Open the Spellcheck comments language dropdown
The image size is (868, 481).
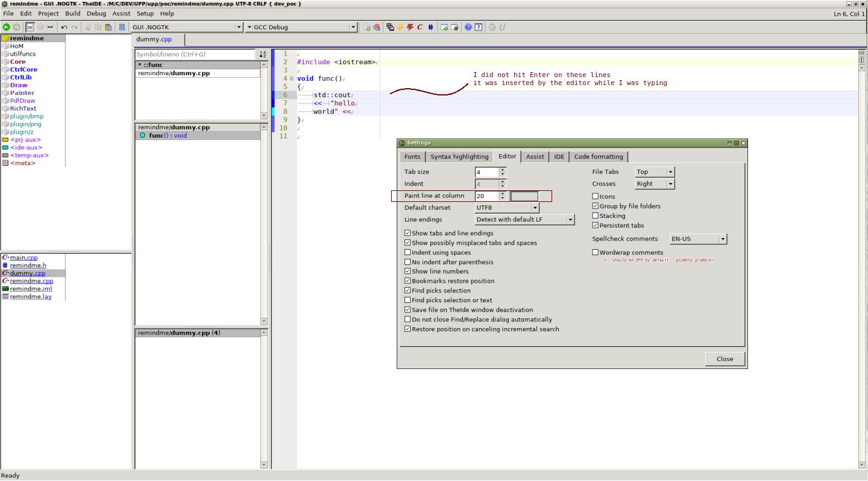[x=723, y=239]
